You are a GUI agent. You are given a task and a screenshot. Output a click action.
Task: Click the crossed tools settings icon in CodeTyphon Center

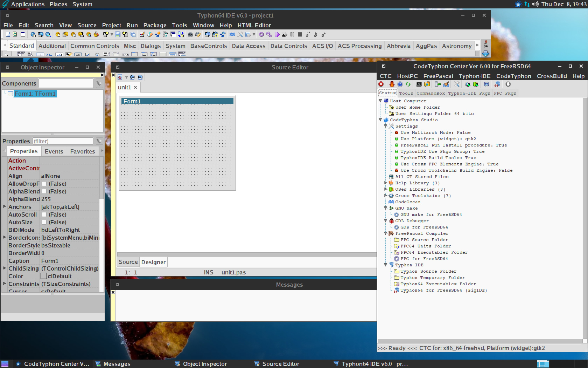pos(457,84)
